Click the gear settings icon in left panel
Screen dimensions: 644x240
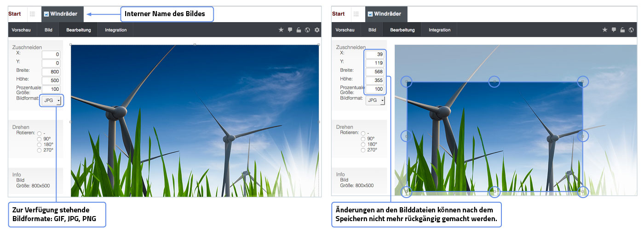[x=317, y=30]
